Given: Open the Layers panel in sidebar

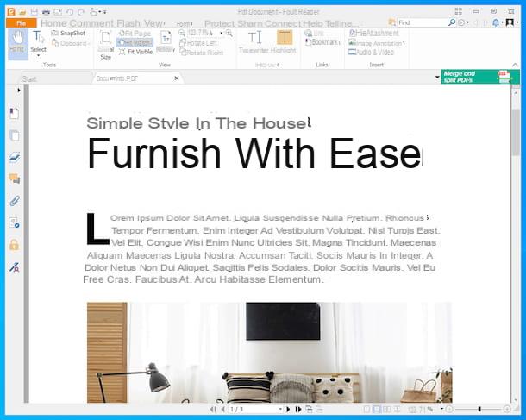Looking at the screenshot, I should coord(14,157).
